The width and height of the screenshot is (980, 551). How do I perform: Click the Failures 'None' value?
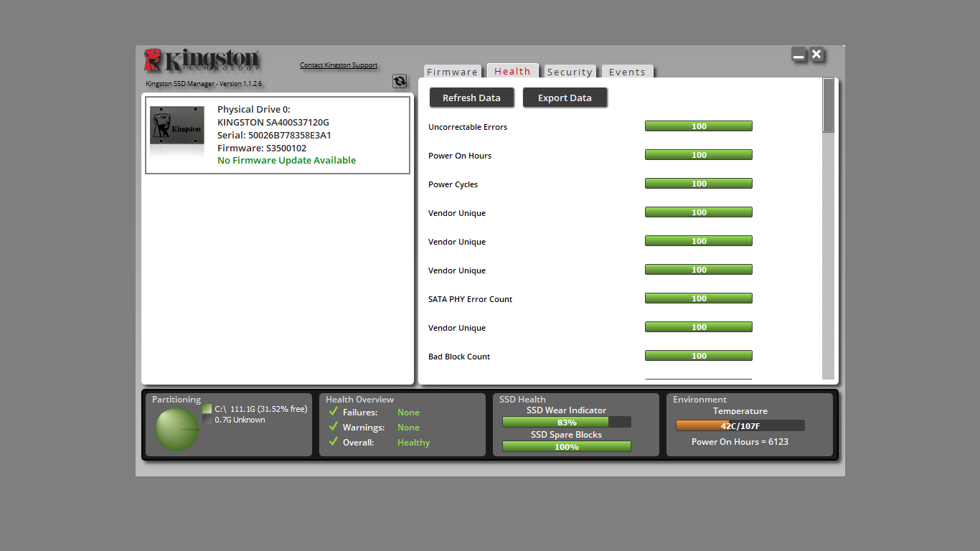tap(408, 413)
